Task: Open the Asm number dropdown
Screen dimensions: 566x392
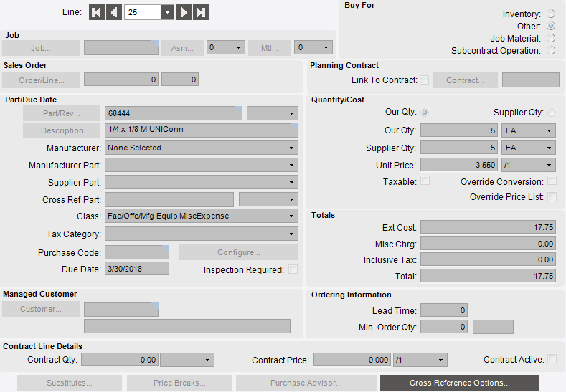Action: point(238,47)
